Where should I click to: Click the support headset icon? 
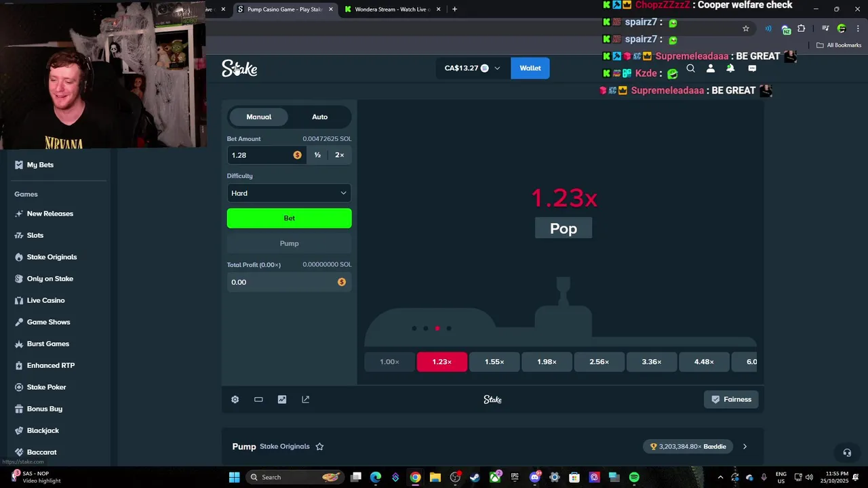tap(847, 453)
